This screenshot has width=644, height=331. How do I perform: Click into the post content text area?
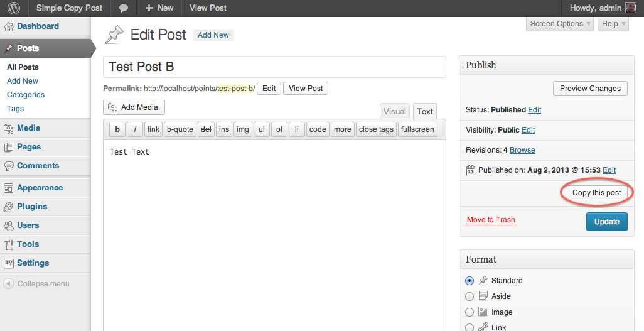point(274,235)
